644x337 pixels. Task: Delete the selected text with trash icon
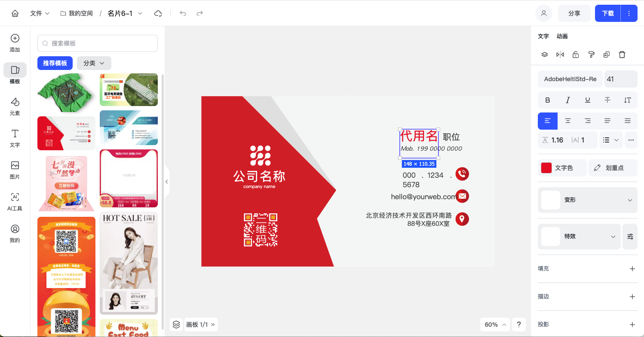pyautogui.click(x=622, y=55)
